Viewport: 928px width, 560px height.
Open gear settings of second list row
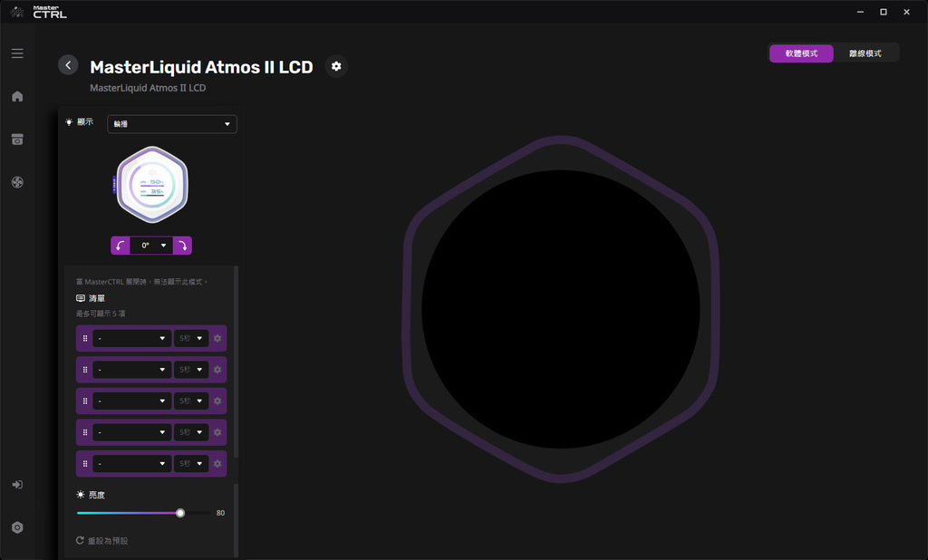coord(217,370)
